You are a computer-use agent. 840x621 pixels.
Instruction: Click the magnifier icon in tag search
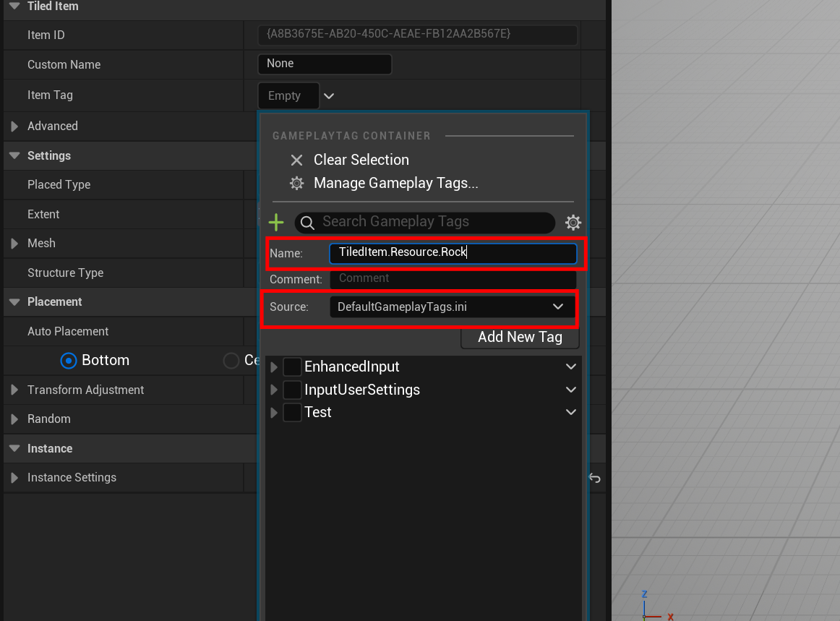(x=307, y=223)
